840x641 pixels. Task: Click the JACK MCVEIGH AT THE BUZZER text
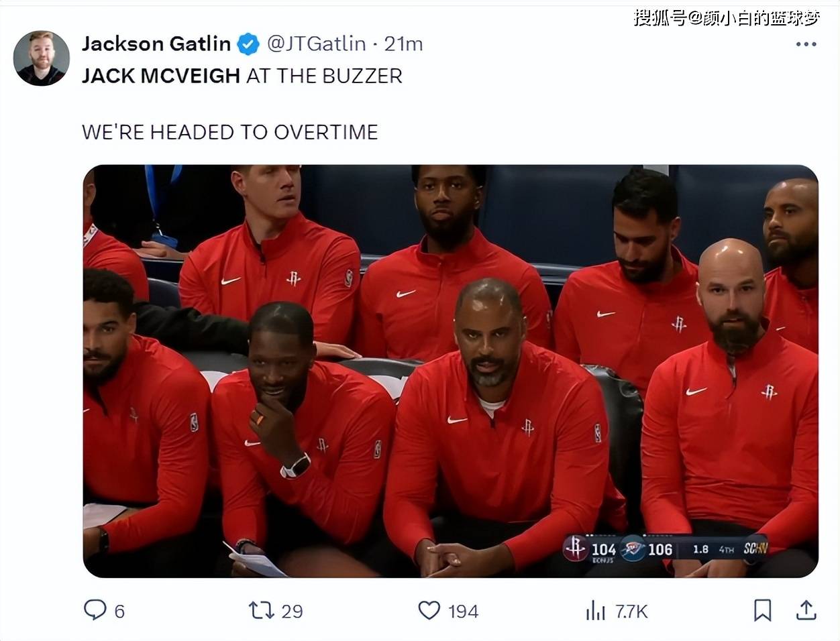[x=242, y=76]
